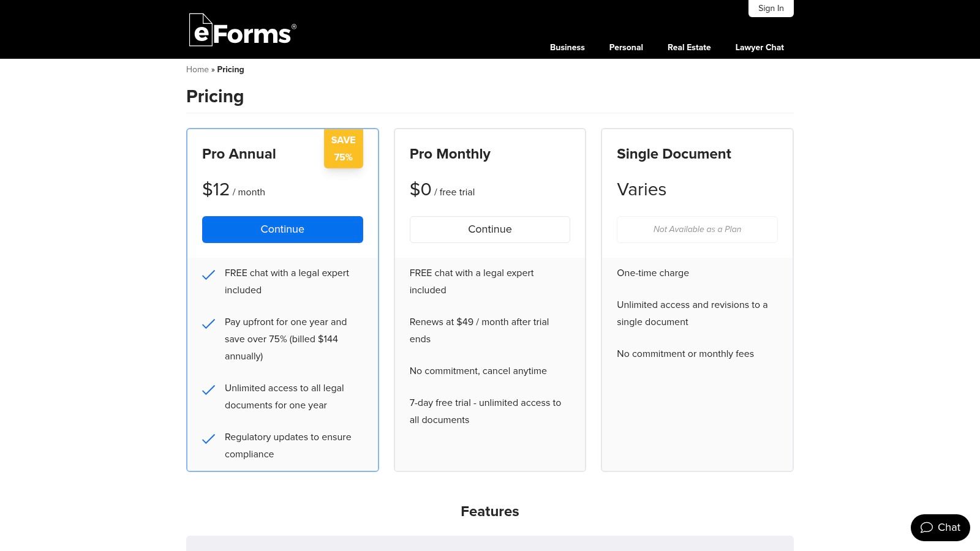Click 'Unlimited access and revisions to a single document'
The image size is (980, 551).
coord(692,313)
